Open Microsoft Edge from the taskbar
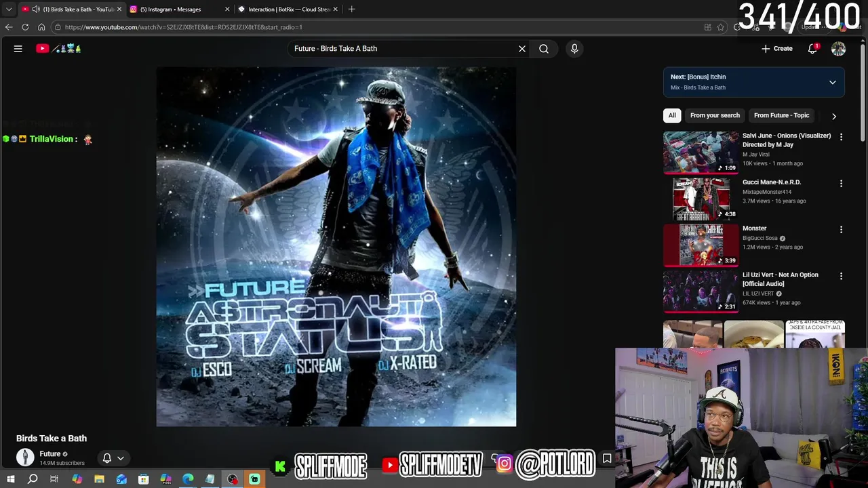Screen dimensions: 868x488 click(188, 479)
